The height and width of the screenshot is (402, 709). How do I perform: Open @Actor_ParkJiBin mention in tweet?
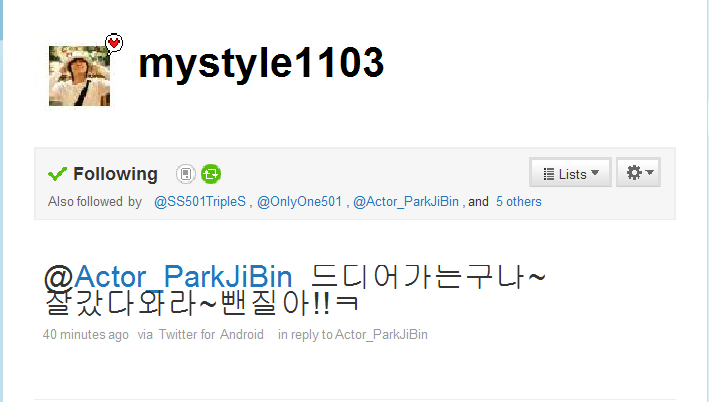[168, 276]
